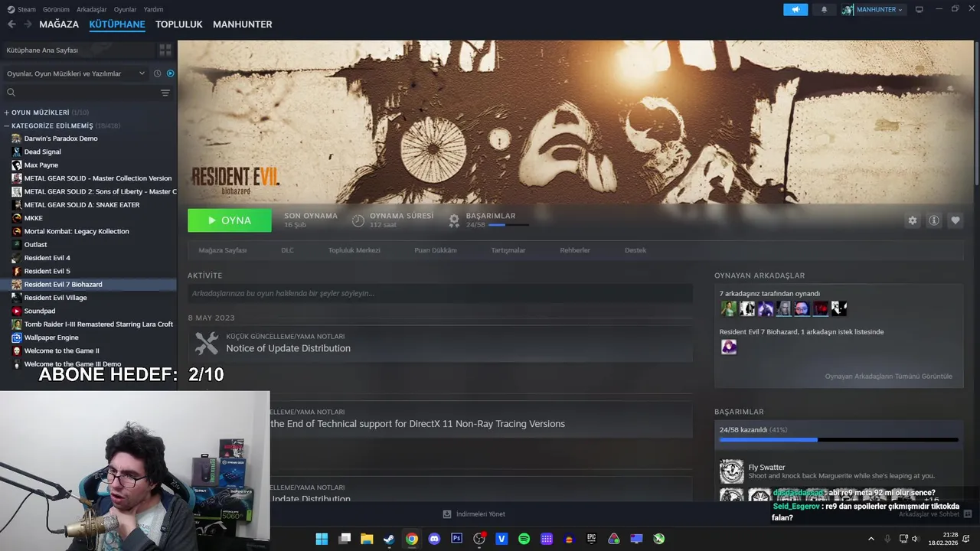Click the Fly Swatter achievement icon

[x=731, y=471]
